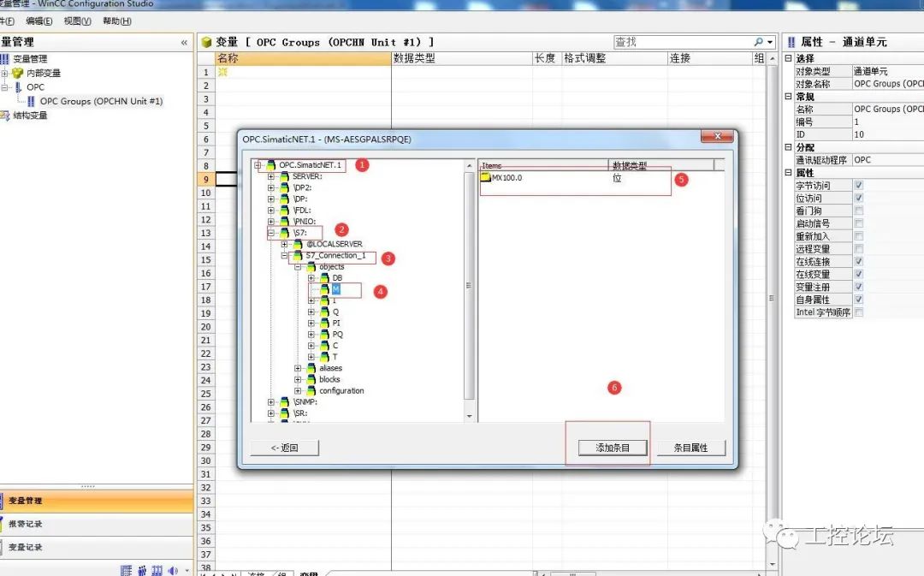Click the first footer icon in navigation bar
924x576 pixels.
tap(126, 570)
